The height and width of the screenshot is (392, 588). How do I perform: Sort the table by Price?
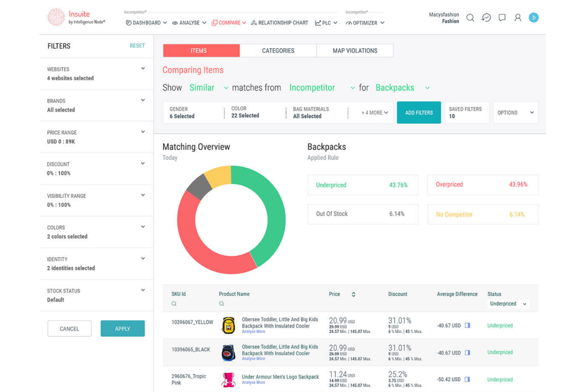tap(353, 294)
